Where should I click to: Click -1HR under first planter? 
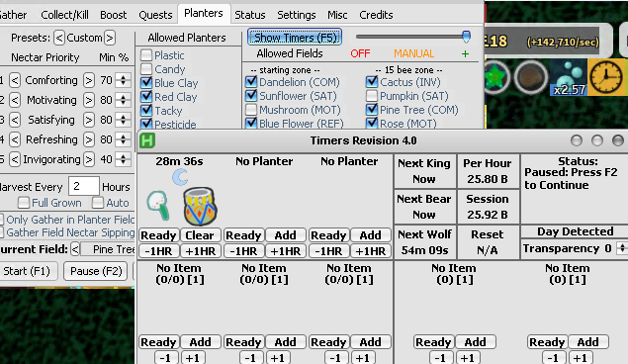coord(158,251)
